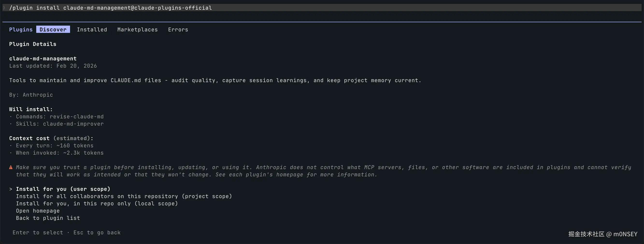This screenshot has height=244, width=644.
Task: Click the /plugin install command input line
Action: point(322,8)
